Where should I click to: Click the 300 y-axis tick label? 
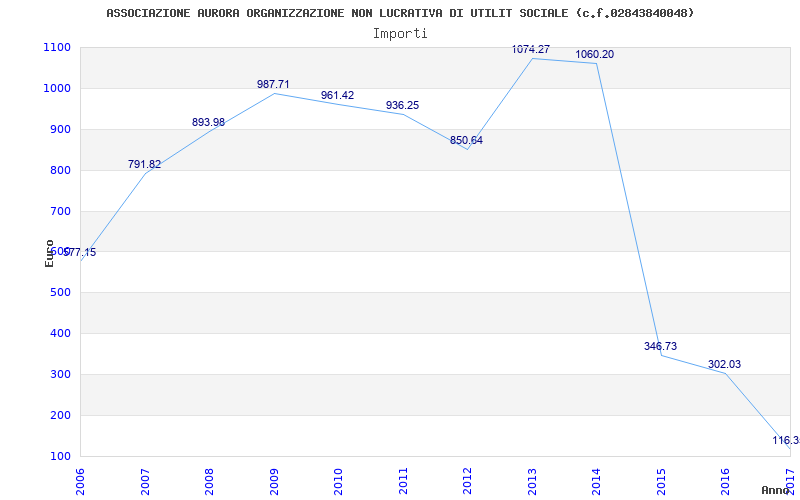[x=63, y=374]
